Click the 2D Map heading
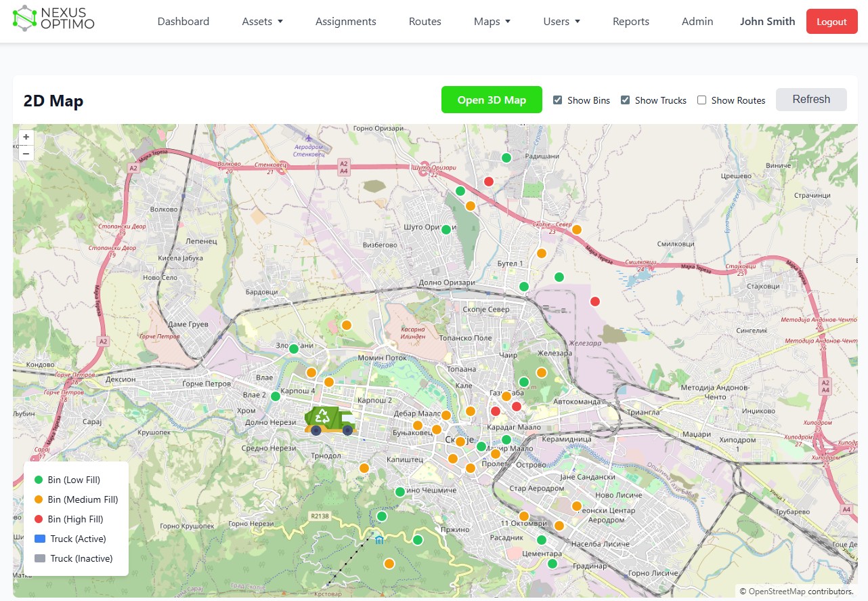The width and height of the screenshot is (868, 601). click(x=53, y=101)
